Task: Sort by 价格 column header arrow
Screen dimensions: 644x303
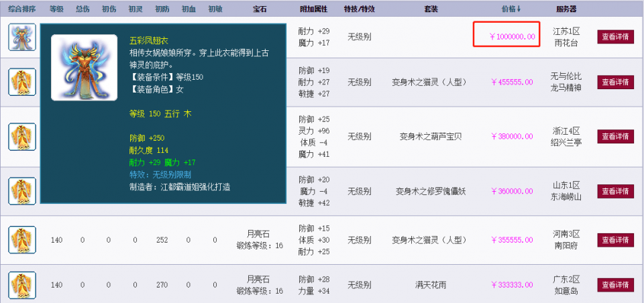Action: [x=511, y=9]
